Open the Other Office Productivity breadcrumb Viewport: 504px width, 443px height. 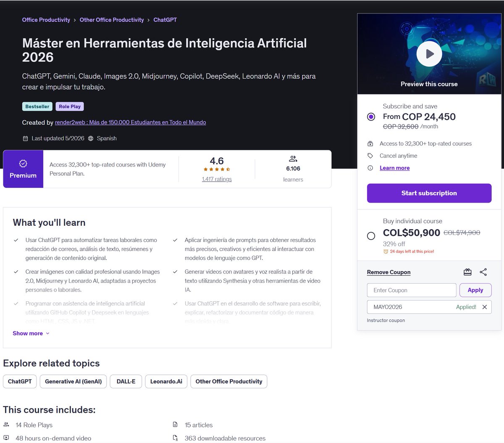click(x=112, y=20)
